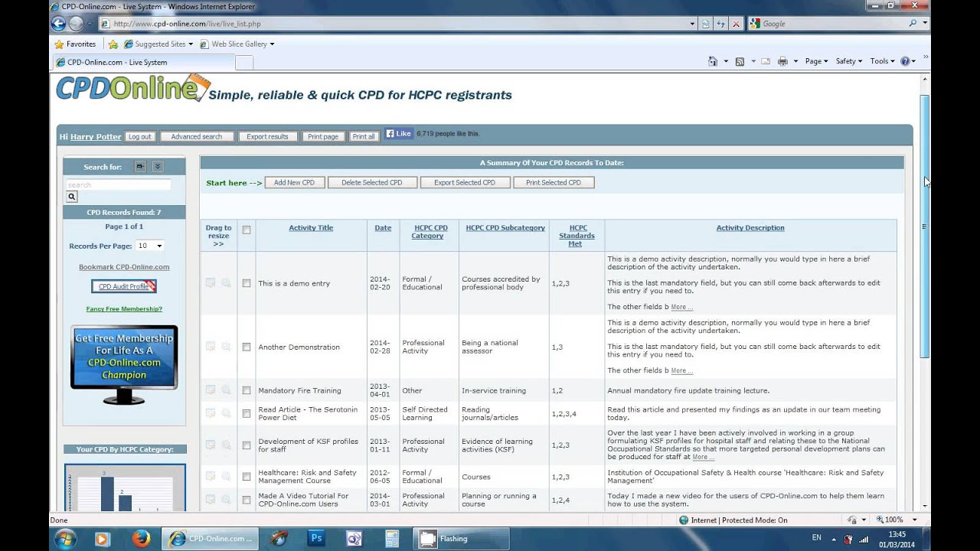Screen dimensions: 980x551
Task: Check the box for the Serotonin Power Diet record
Action: 247,413
